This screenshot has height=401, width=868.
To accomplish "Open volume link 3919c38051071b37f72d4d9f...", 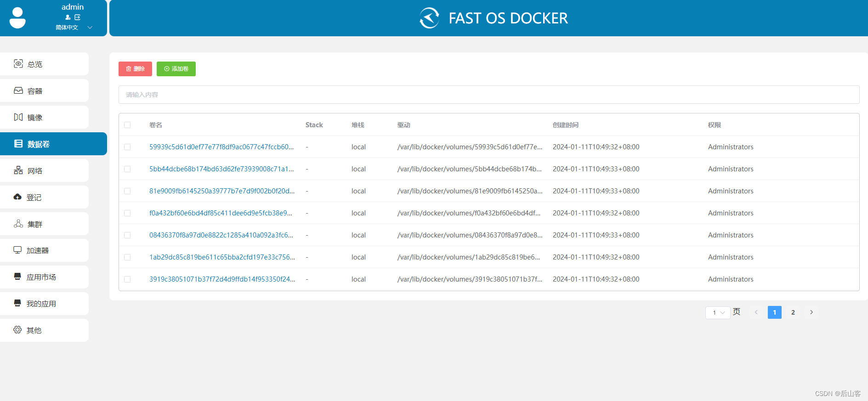I will [x=222, y=279].
